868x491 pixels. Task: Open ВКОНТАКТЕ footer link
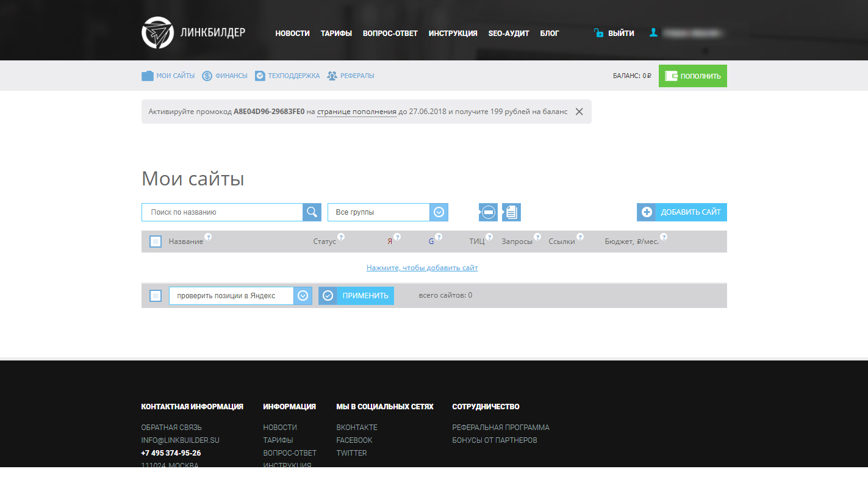[x=357, y=428]
